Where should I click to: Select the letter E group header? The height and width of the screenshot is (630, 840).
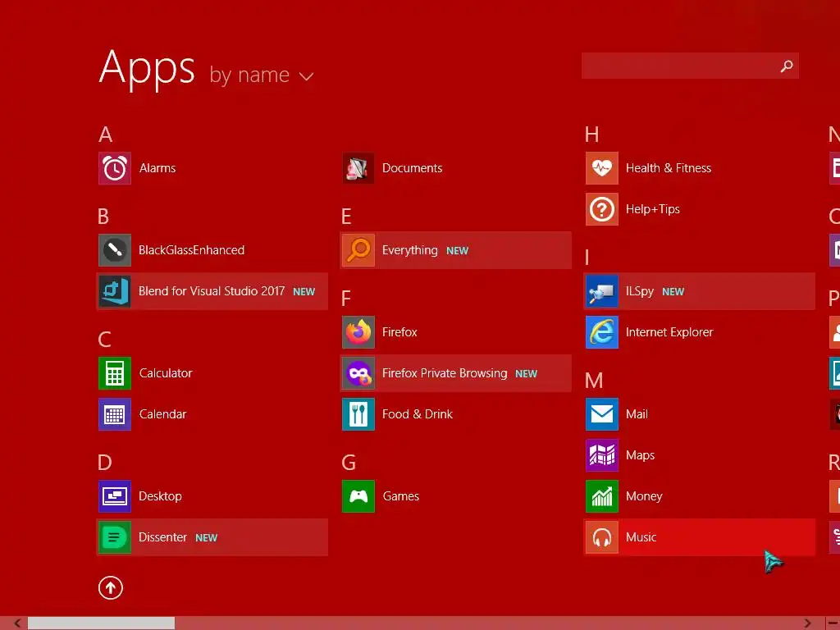pos(347,217)
